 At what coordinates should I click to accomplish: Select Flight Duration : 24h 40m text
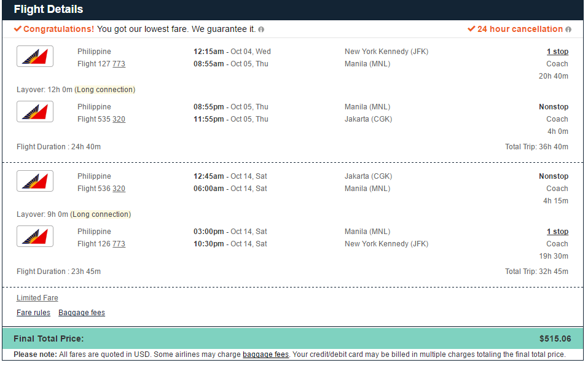[x=58, y=147]
